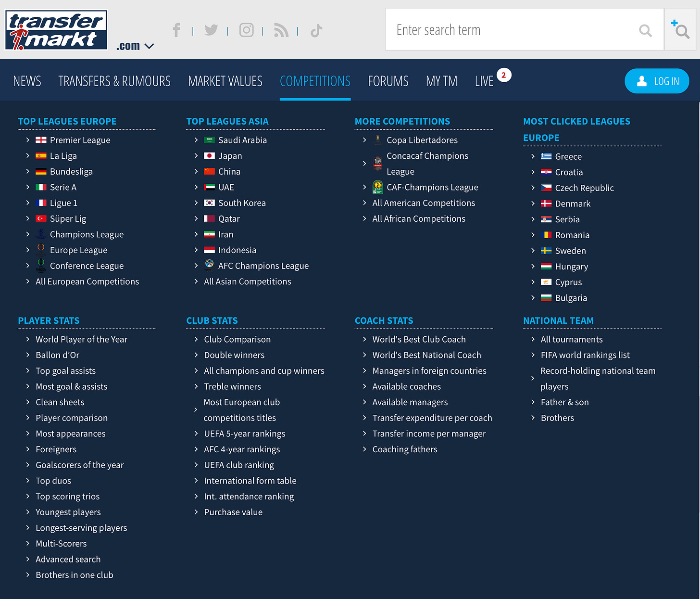Click the Japan flag icon
Viewport: 700px width, 599px height.
(209, 156)
